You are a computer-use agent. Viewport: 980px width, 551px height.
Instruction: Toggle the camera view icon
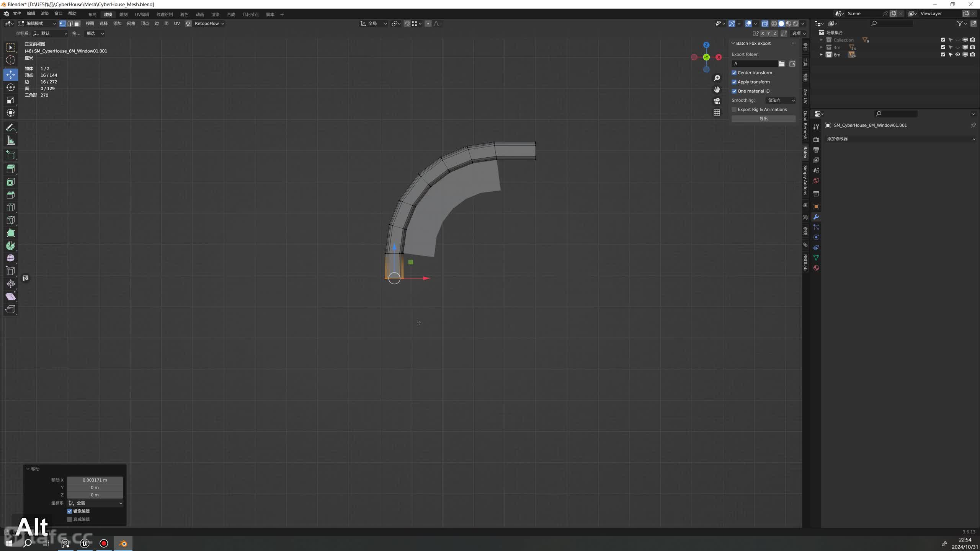(717, 101)
